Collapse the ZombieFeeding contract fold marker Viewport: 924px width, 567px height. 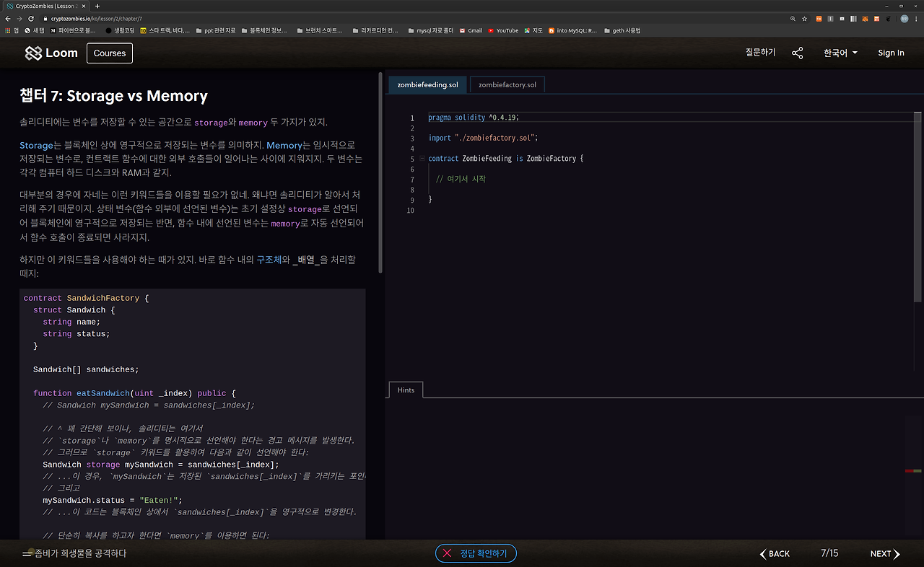(422, 159)
